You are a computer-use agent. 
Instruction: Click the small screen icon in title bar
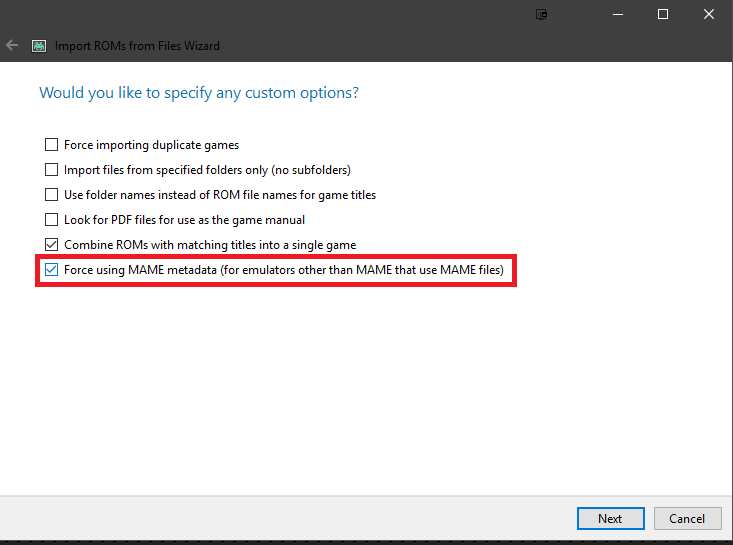541,14
